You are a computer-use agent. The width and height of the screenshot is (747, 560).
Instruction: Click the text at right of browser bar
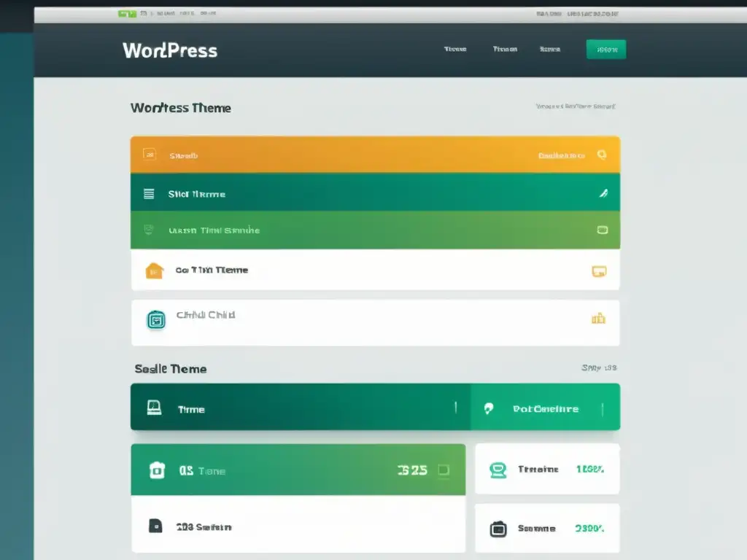pyautogui.click(x=577, y=14)
